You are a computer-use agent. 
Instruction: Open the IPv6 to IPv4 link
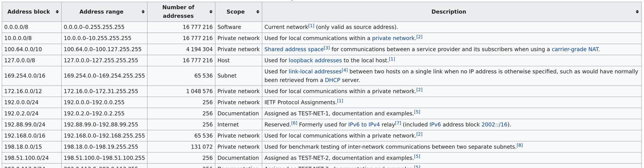click(364, 125)
